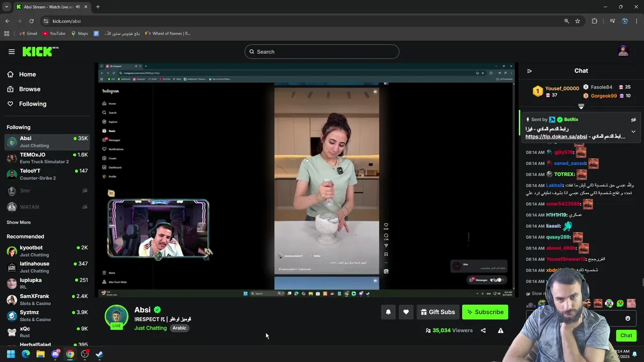Open SamXFrank recommended channel
Screen dimensions: 644x362
pos(47,300)
